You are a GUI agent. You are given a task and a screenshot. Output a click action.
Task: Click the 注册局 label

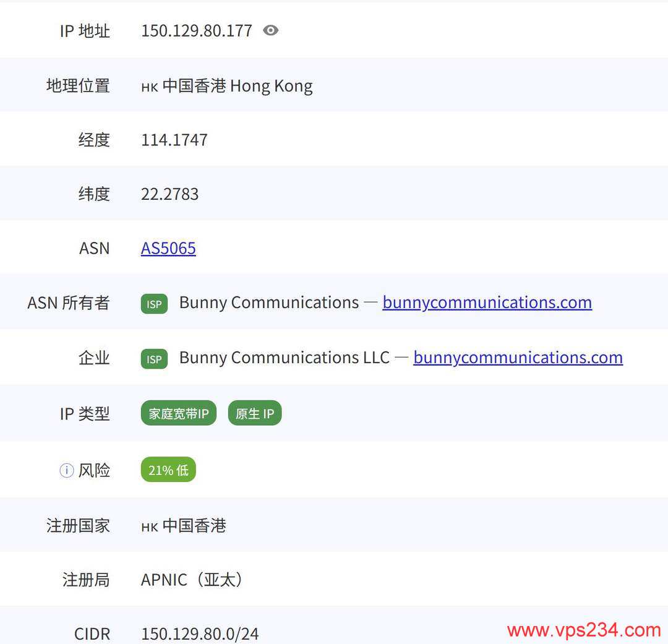86,580
